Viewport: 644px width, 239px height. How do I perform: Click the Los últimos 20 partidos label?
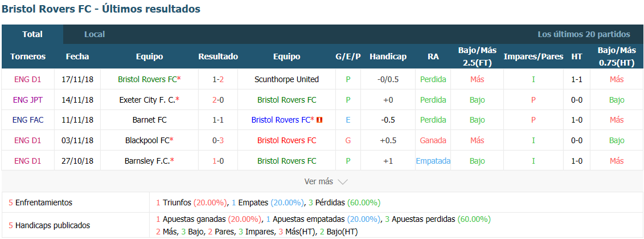pos(584,34)
